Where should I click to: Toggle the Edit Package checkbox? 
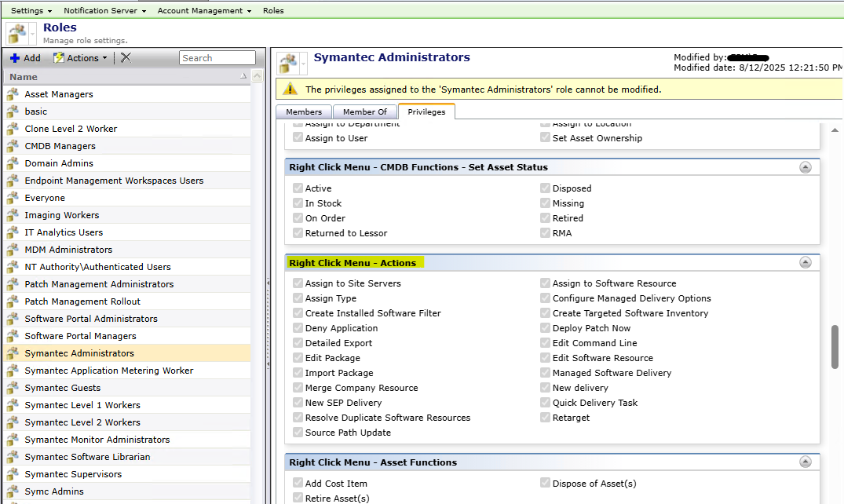(298, 358)
